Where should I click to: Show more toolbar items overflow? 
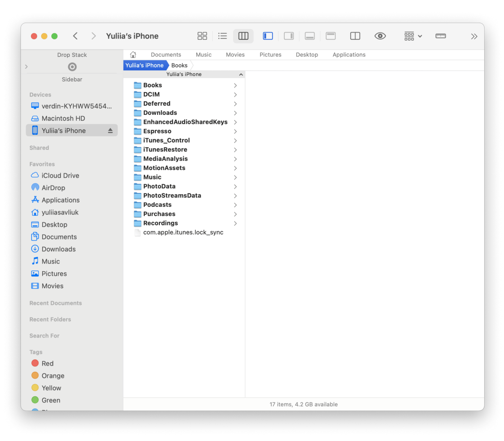[x=474, y=36]
